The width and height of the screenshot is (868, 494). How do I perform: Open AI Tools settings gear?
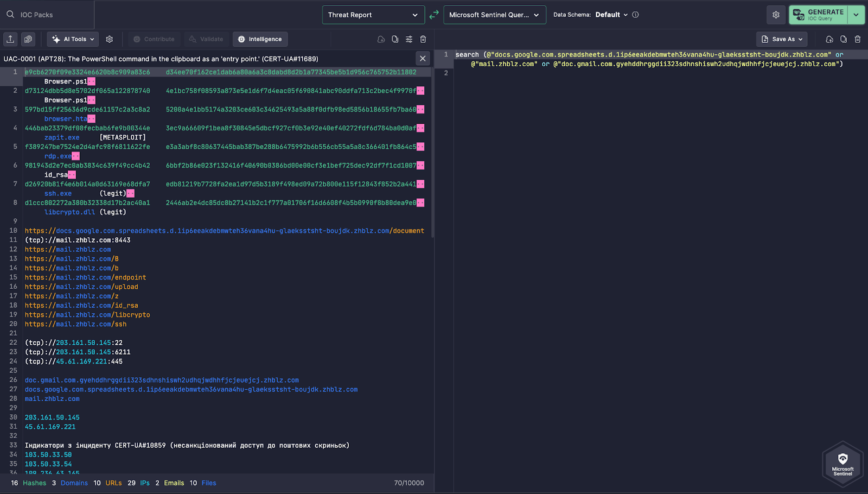pos(110,39)
